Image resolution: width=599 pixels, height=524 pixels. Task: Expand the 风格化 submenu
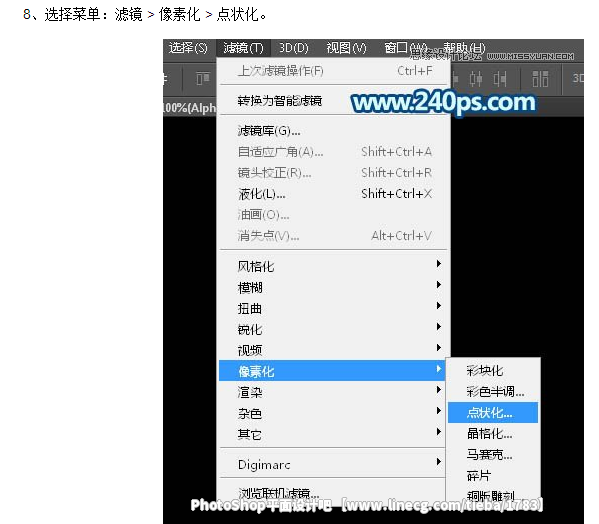[333, 266]
